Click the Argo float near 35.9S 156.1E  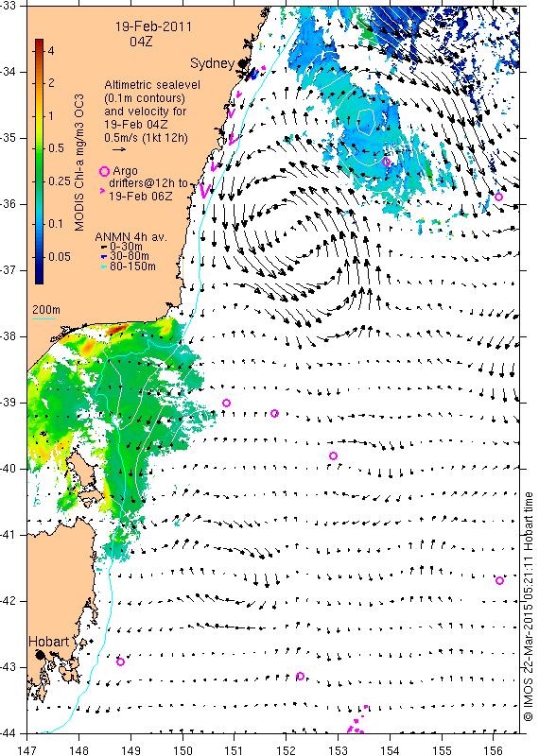click(x=499, y=197)
